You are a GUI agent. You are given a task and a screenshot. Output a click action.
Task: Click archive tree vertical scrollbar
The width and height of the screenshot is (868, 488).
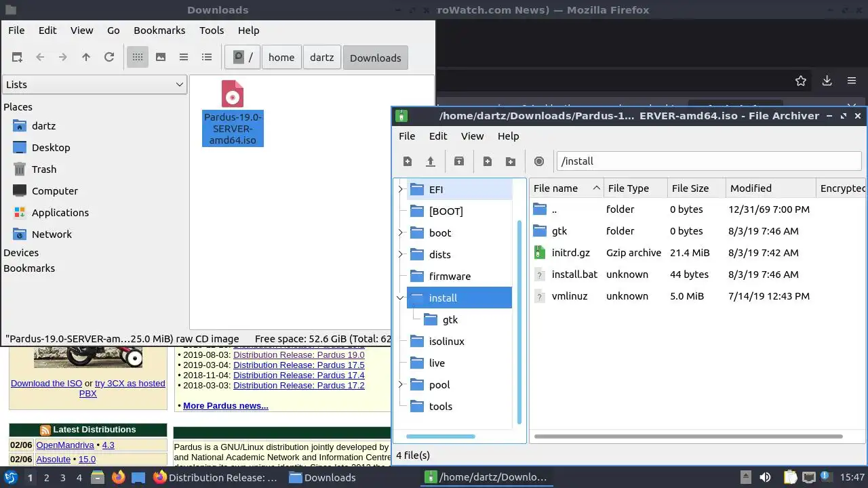pyautogui.click(x=520, y=322)
